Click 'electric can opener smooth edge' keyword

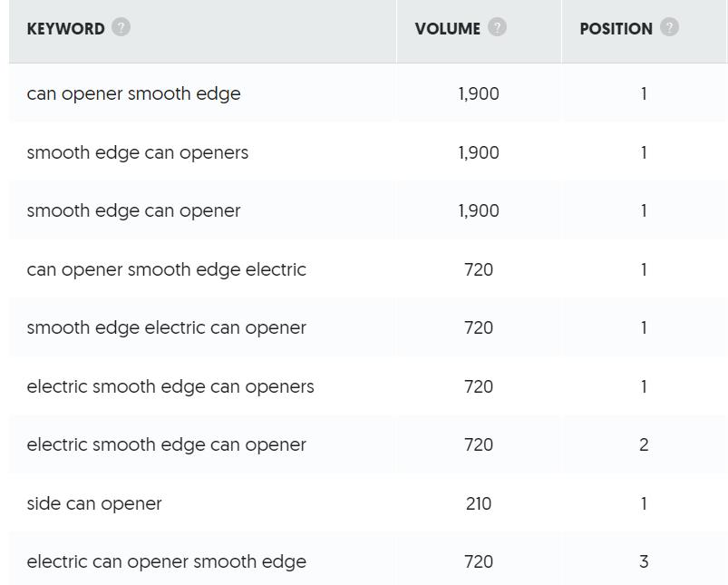pyautogui.click(x=167, y=562)
